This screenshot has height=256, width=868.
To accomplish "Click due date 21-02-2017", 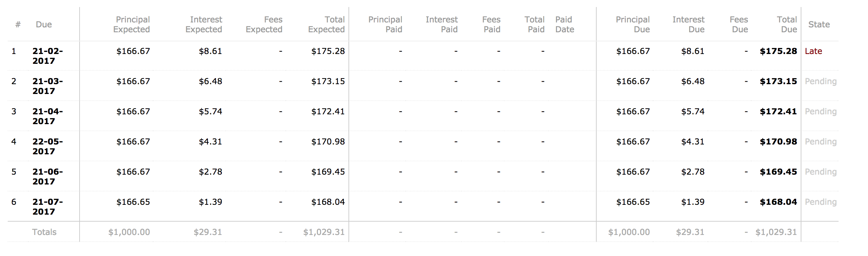I will [x=48, y=56].
